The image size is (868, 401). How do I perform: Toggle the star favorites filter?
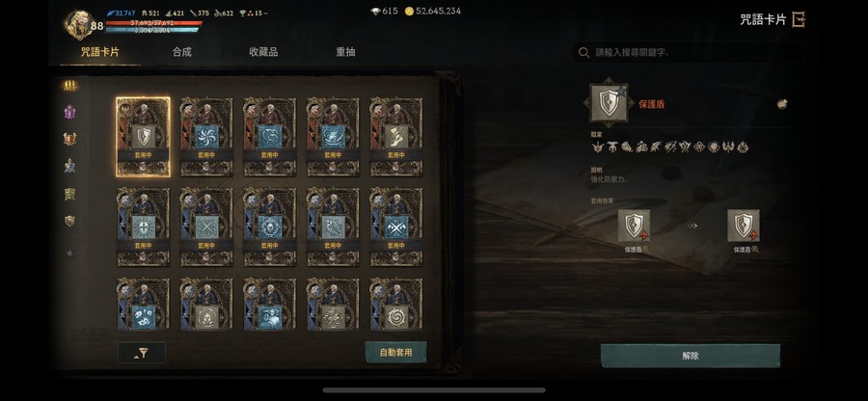pos(69,253)
